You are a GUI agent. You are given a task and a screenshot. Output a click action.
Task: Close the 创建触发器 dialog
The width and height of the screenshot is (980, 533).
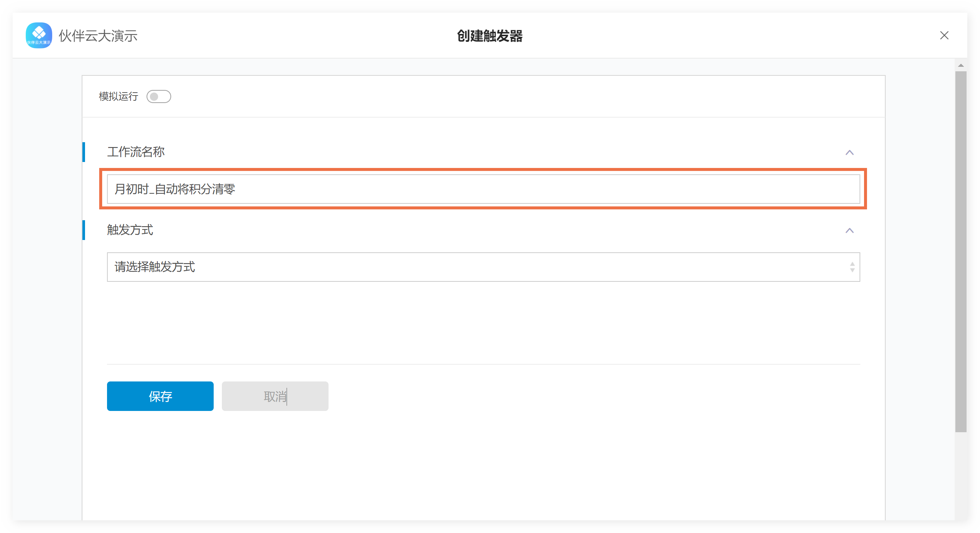tap(944, 35)
